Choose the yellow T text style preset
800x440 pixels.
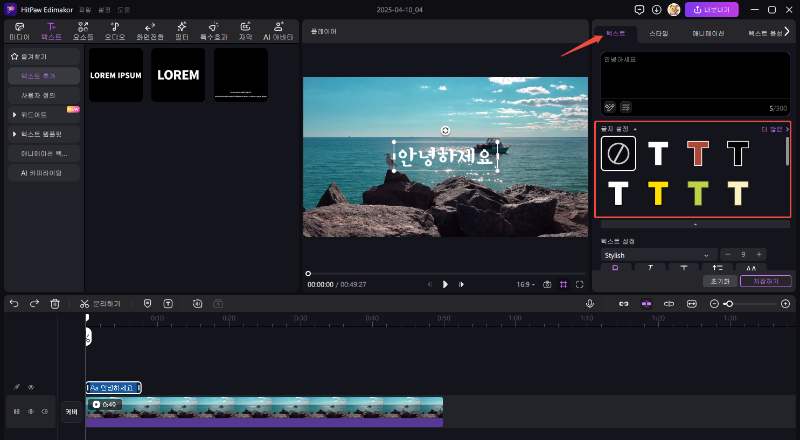[x=658, y=192]
